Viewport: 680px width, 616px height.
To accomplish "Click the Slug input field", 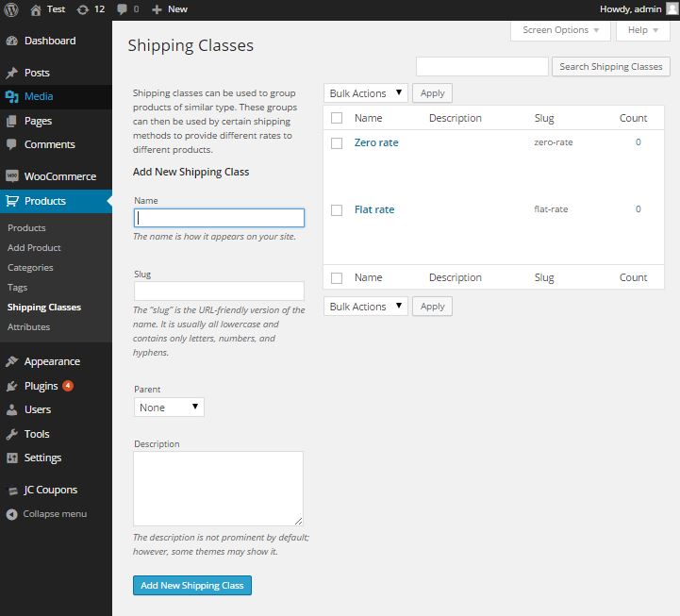I will (x=219, y=291).
